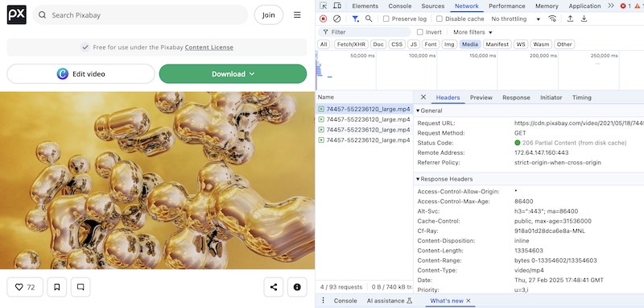
Task: Open the comments icon button
Action: [81, 287]
